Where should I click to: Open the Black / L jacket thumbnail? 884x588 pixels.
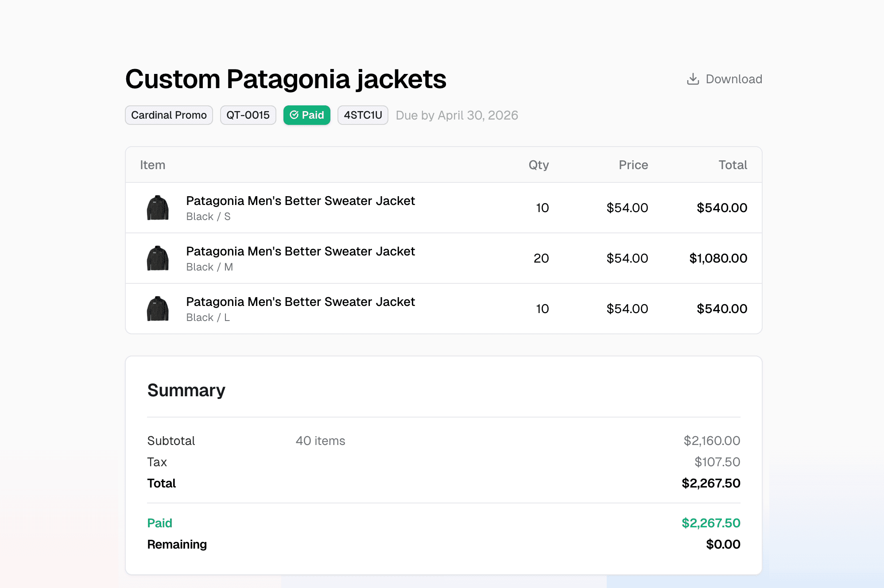point(158,309)
